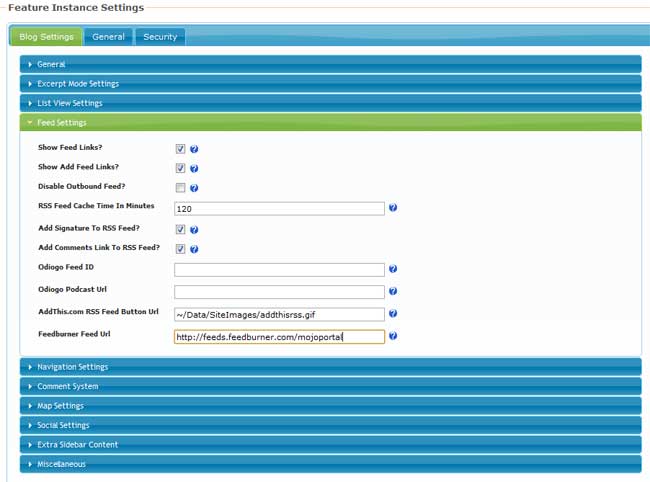Image resolution: width=650 pixels, height=482 pixels.
Task: Click the Feedburner Feed Url text field
Action: click(x=279, y=337)
